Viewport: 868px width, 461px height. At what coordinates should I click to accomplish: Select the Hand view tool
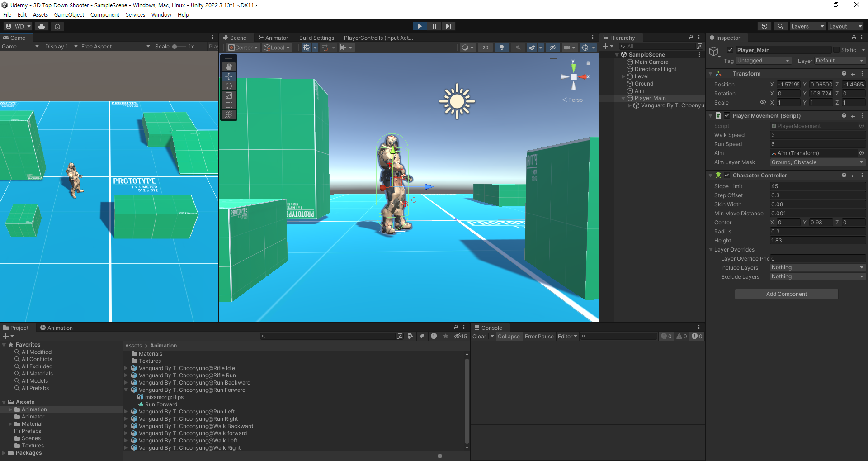[x=229, y=67]
